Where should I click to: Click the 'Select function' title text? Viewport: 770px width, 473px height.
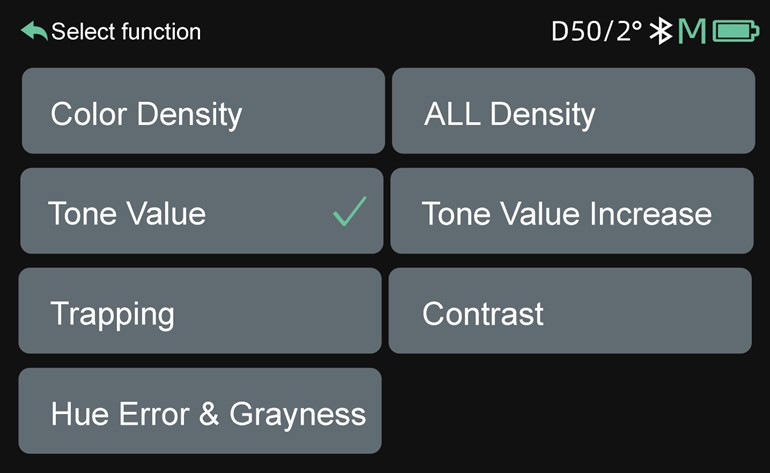click(126, 32)
